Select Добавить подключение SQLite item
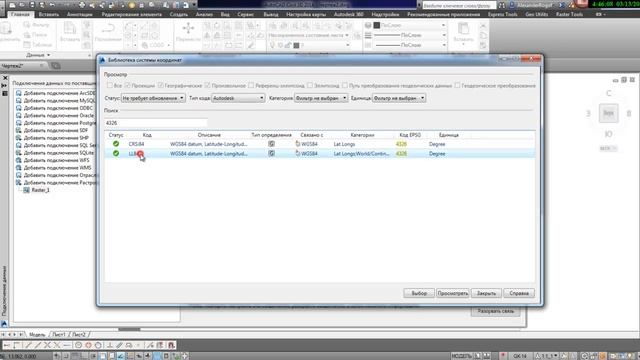 [x=59, y=153]
